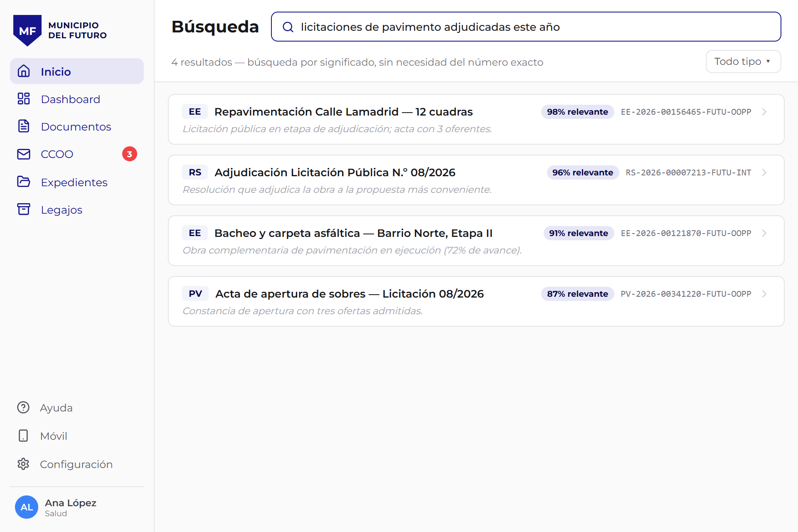
Task: Click Municipio del Futuro brand name
Action: pyautogui.click(x=77, y=30)
